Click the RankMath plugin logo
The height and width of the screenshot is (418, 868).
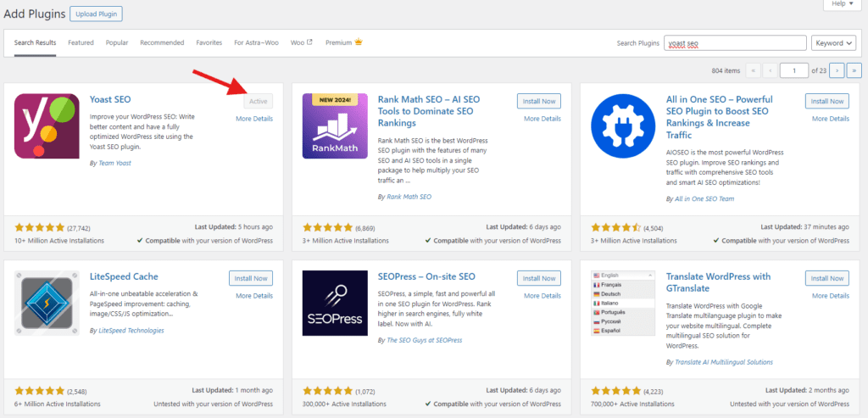[335, 126]
